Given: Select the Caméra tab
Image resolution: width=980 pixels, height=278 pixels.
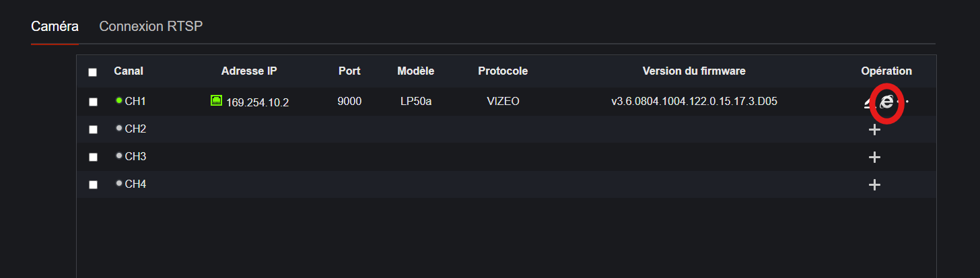Looking at the screenshot, I should point(55,26).
